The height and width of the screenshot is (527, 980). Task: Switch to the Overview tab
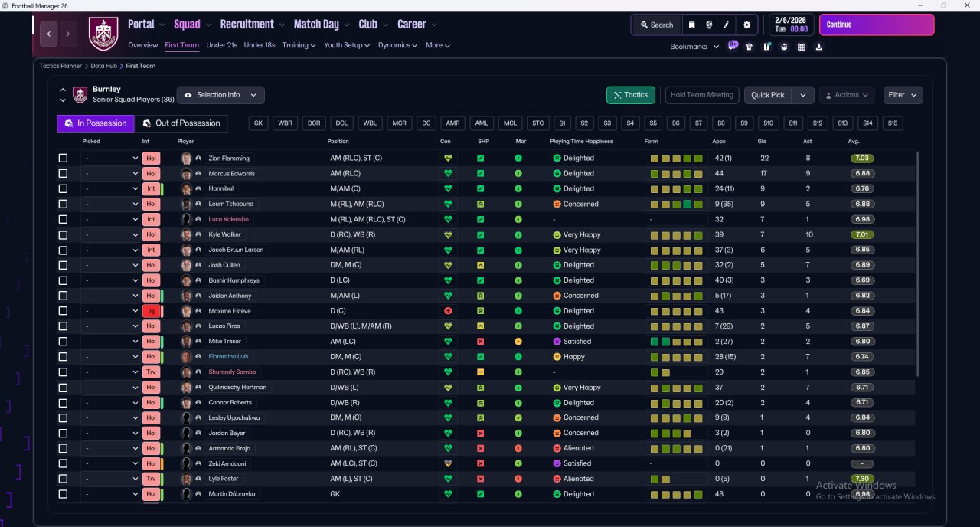tap(143, 45)
